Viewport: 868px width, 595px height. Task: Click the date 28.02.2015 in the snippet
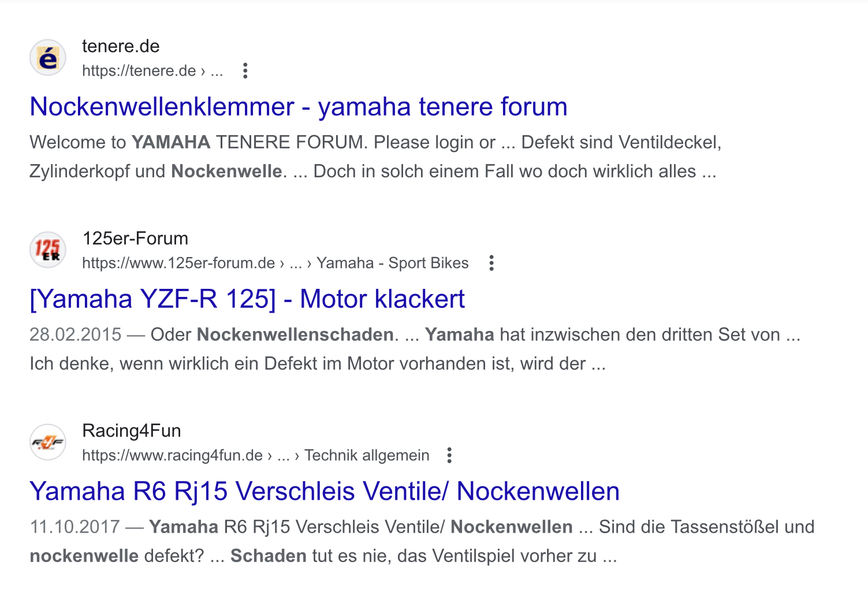click(76, 335)
